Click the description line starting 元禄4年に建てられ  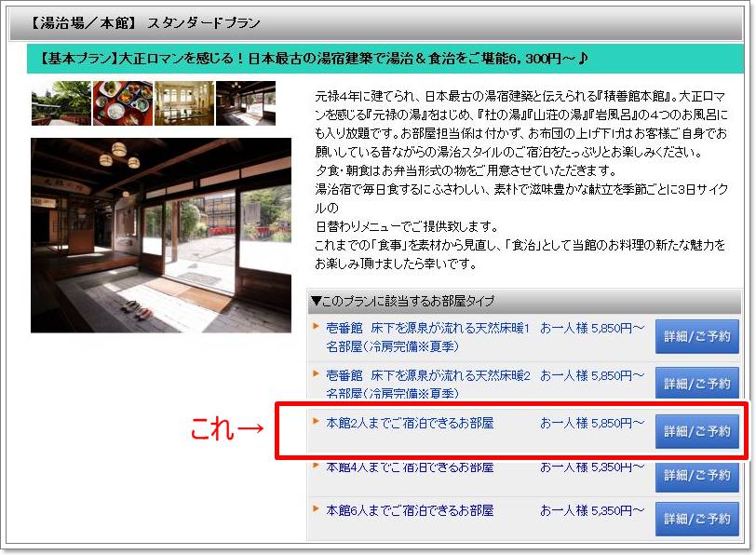(520, 96)
